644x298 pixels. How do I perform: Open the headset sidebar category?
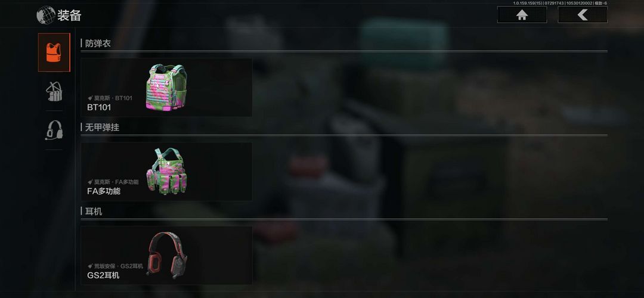coord(54,130)
